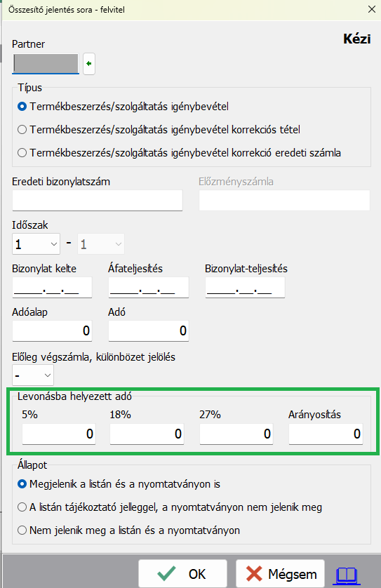Viewport: 381px width, 588px height.
Task: Click the 27% levonásba helyezett adó field
Action: (x=236, y=434)
